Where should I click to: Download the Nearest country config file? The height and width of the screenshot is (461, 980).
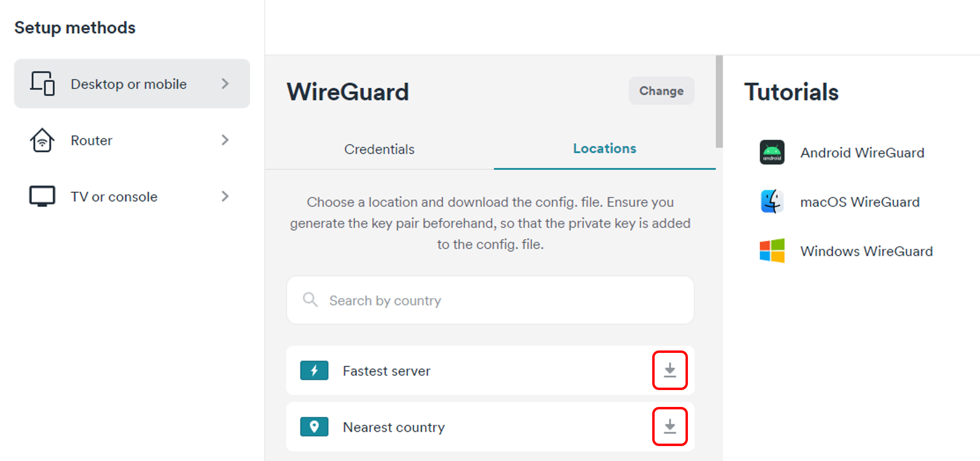pos(670,427)
